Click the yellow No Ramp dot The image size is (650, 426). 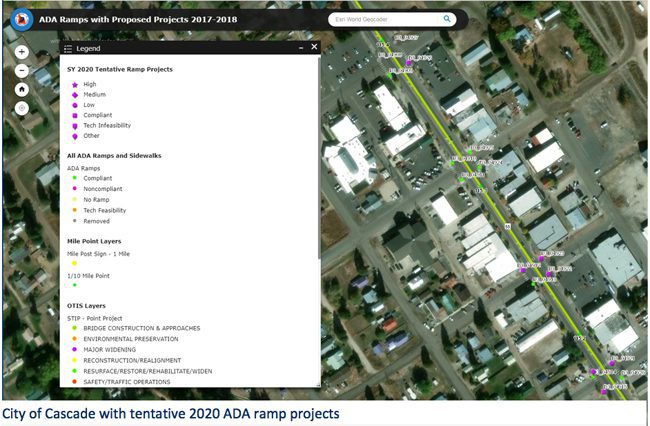pos(75,199)
